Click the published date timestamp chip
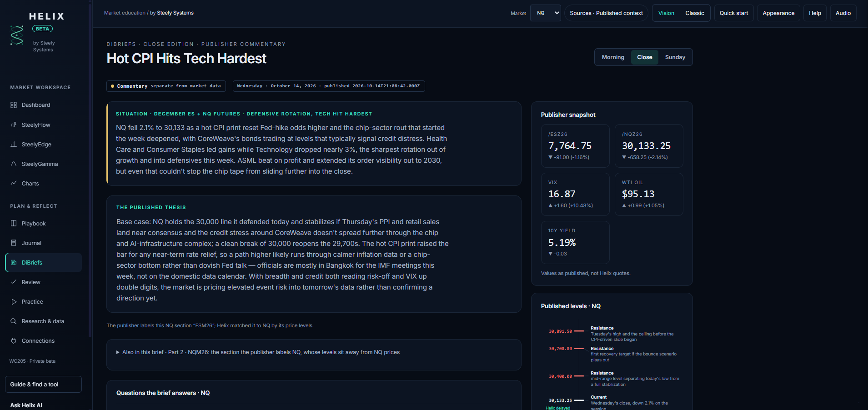 coord(329,86)
